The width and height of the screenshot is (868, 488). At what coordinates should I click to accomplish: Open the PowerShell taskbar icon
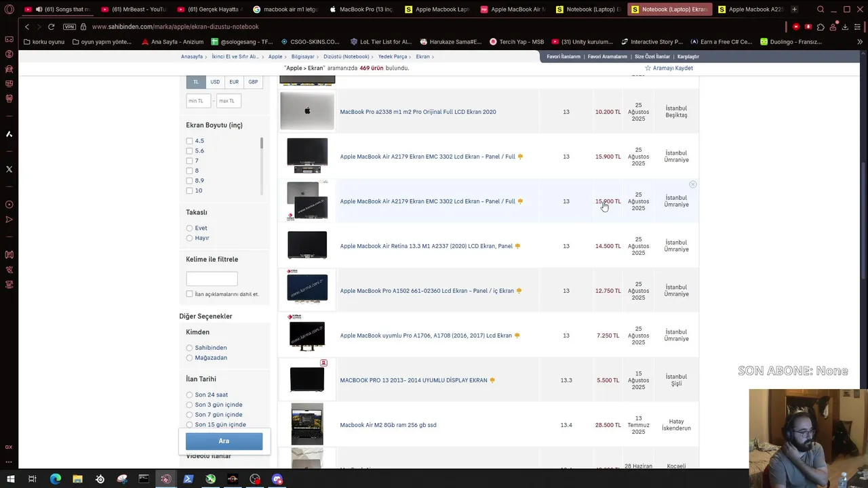tap(189, 479)
